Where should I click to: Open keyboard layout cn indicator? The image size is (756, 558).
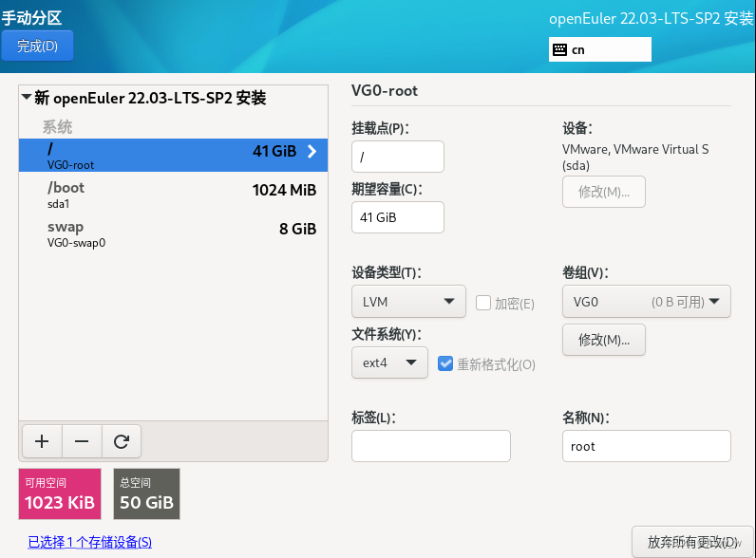click(x=600, y=49)
